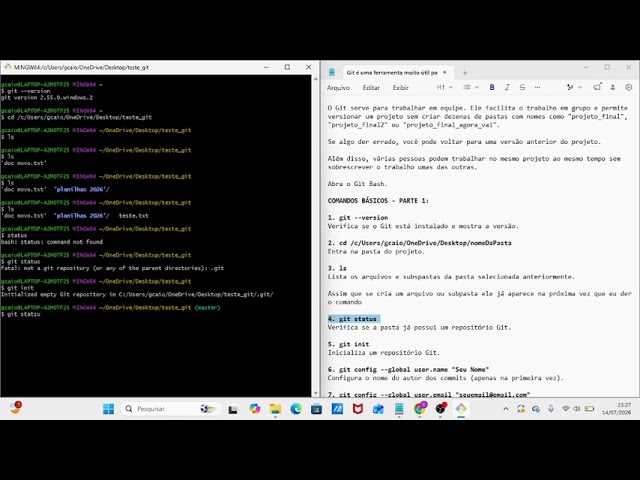
Task: Toggle Bold formatting in Notepad
Action: (492, 87)
